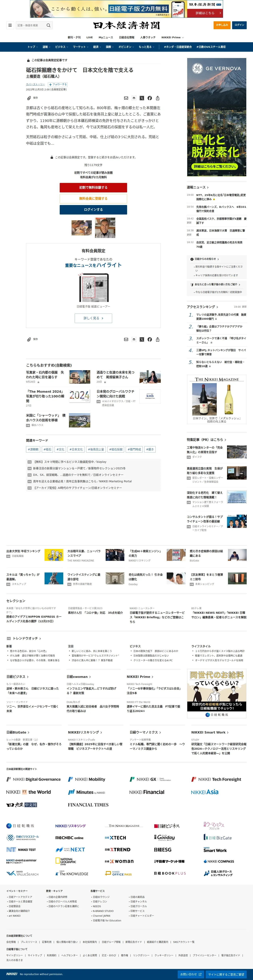This screenshot has width=253, height=980.
Task: Share to note using the icon under the article date
Action: [134, 98]
